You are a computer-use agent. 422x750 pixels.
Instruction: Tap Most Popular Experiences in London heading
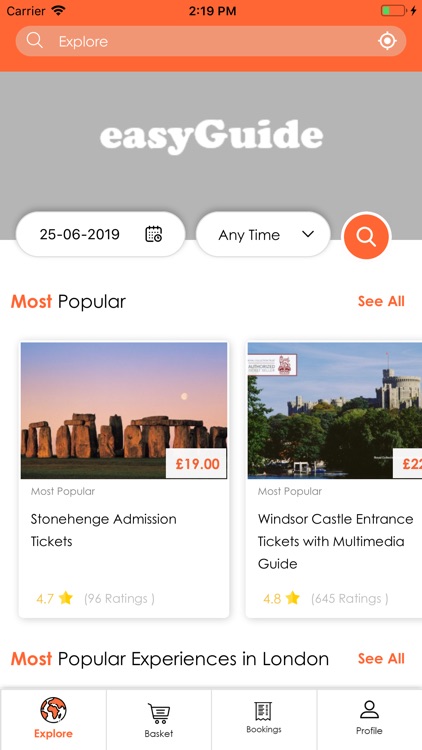170,659
